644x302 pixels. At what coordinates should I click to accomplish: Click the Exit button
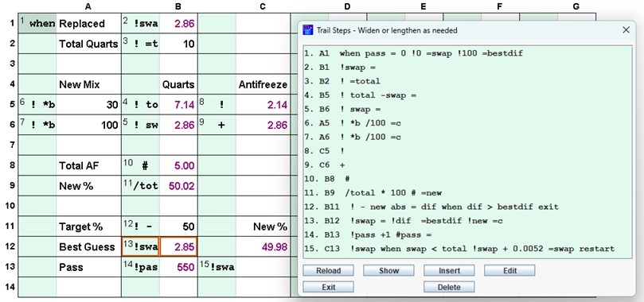328,287
